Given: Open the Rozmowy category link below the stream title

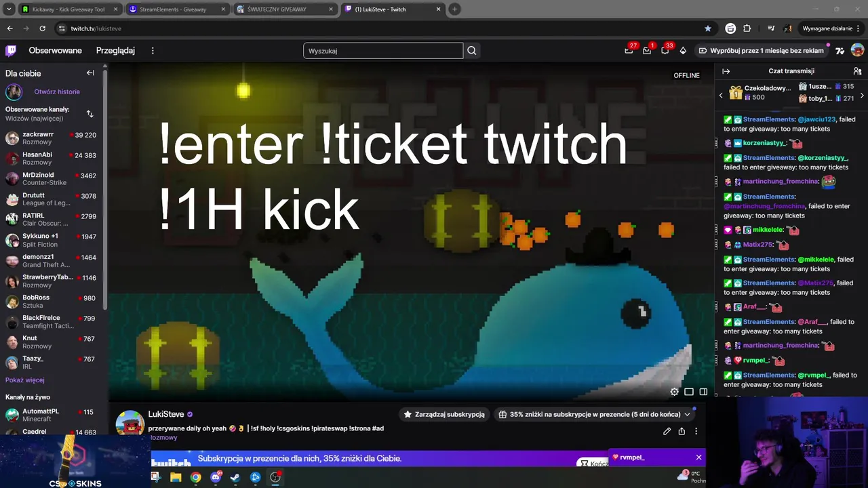Looking at the screenshot, I should (x=163, y=438).
